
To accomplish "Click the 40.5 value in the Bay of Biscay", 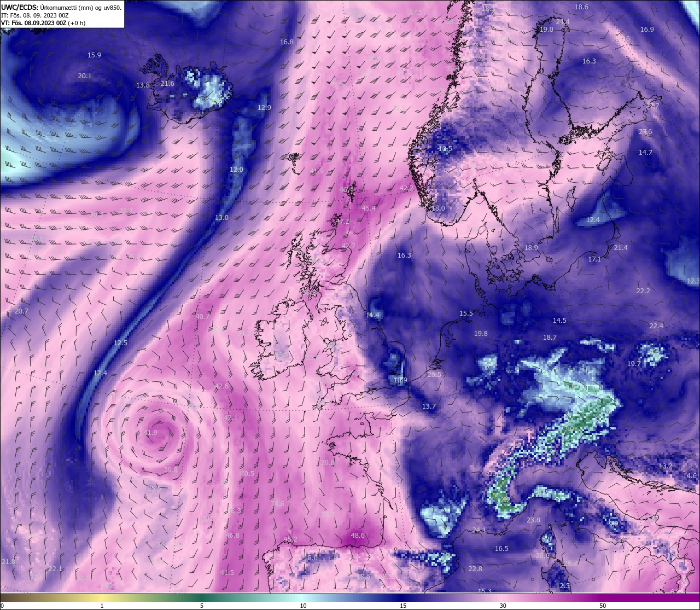I will tap(247, 474).
